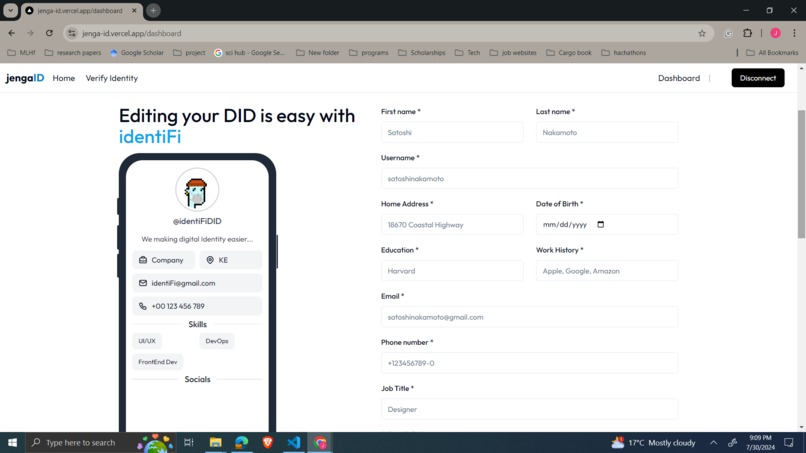The image size is (806, 453).
Task: Click the browser back arrow
Action: [11, 33]
